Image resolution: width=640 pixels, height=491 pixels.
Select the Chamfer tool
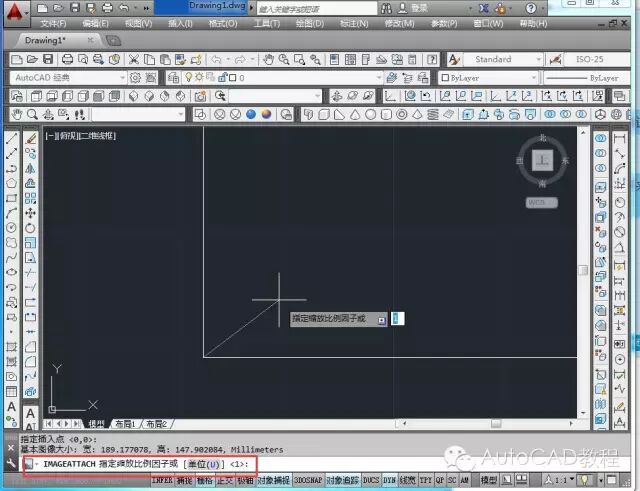[31, 347]
